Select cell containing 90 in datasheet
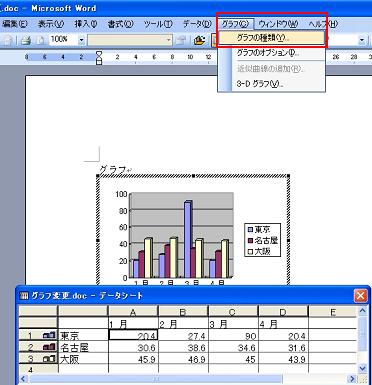Viewport: 372px width, 385px height. click(233, 336)
